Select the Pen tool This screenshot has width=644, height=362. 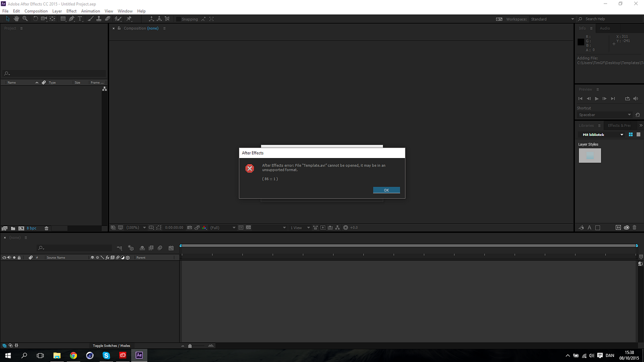point(72,19)
